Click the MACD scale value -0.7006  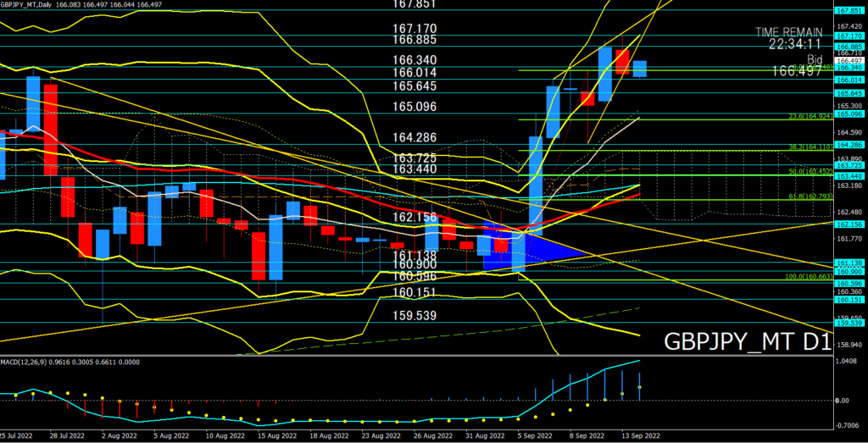point(847,426)
